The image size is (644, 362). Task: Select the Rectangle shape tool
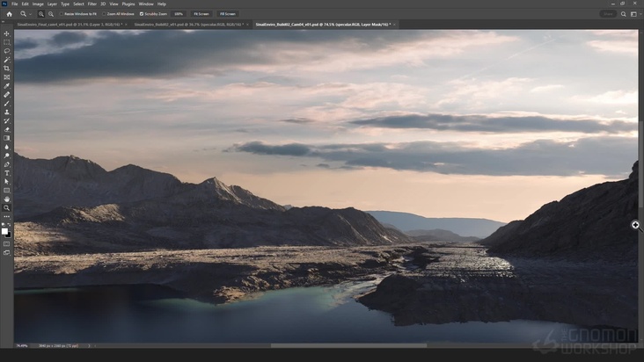point(6,191)
